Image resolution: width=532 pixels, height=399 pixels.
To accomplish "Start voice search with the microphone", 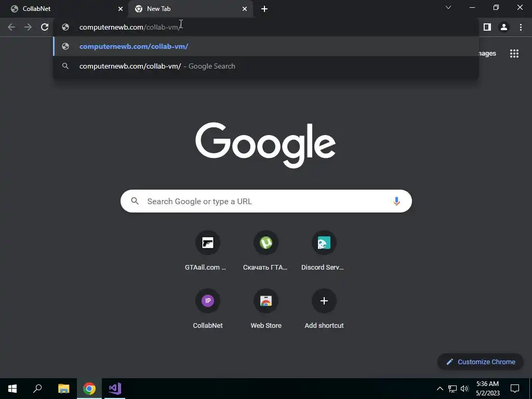I will 396,201.
